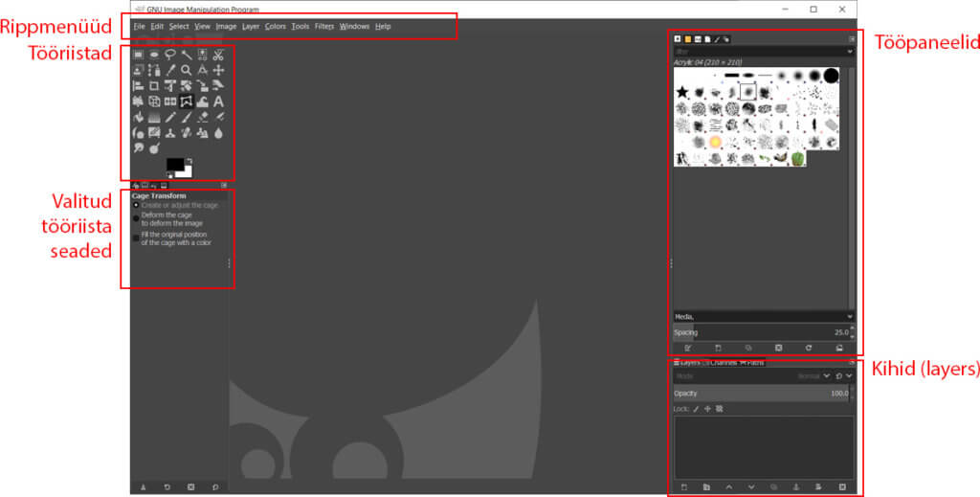Click the black foreground color swatch
980x497 pixels.
(174, 165)
